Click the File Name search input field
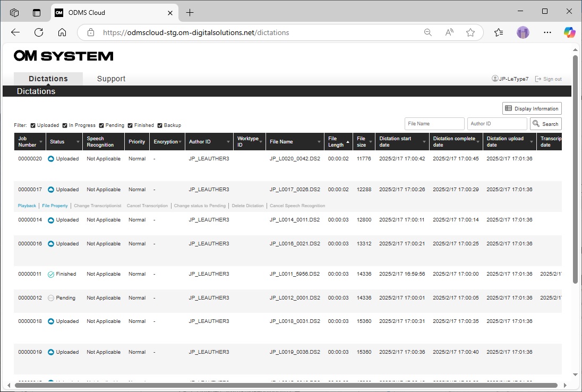The width and height of the screenshot is (582, 392). 434,124
